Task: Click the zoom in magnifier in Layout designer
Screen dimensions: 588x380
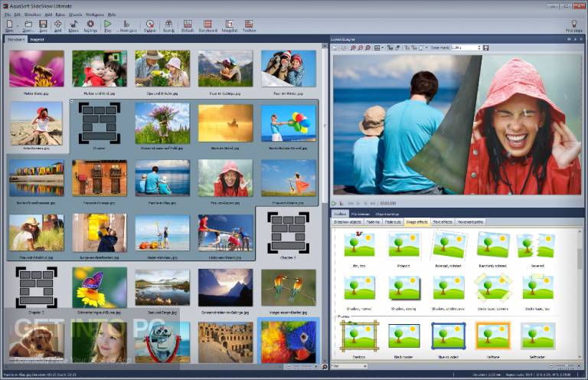Action: pos(353,48)
